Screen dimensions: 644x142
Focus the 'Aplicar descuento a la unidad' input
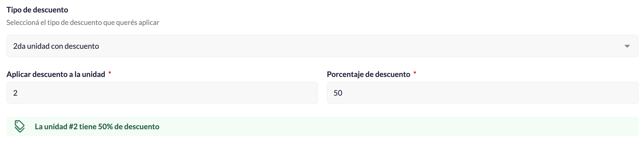click(x=162, y=93)
